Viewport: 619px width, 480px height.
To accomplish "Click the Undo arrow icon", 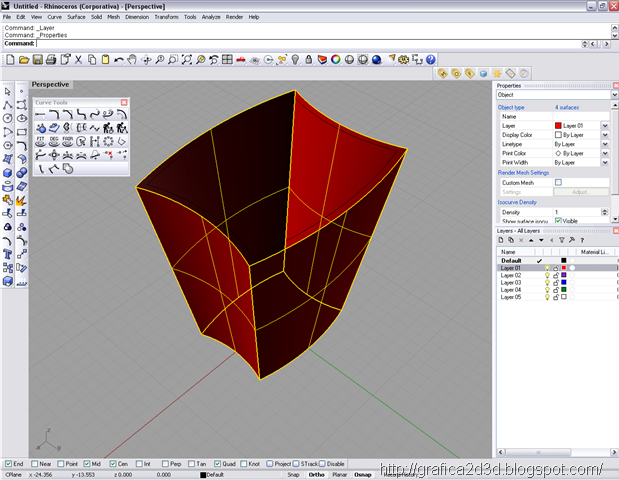I will (118, 60).
